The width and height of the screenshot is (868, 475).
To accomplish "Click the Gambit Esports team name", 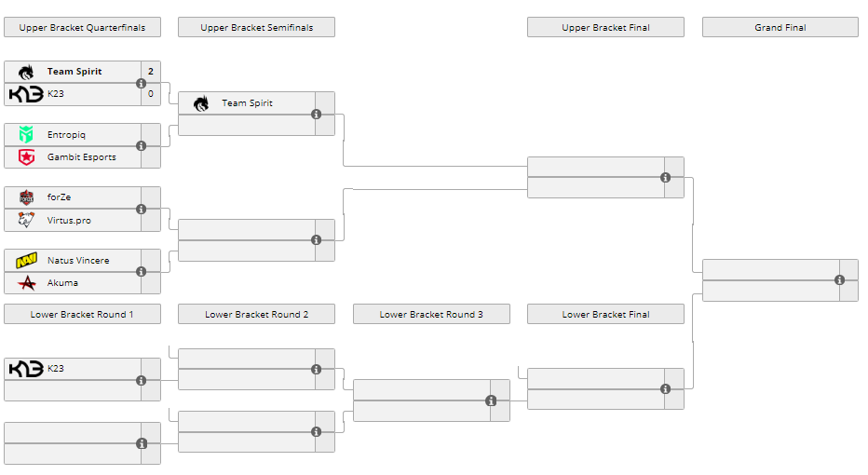I will tap(82, 157).
